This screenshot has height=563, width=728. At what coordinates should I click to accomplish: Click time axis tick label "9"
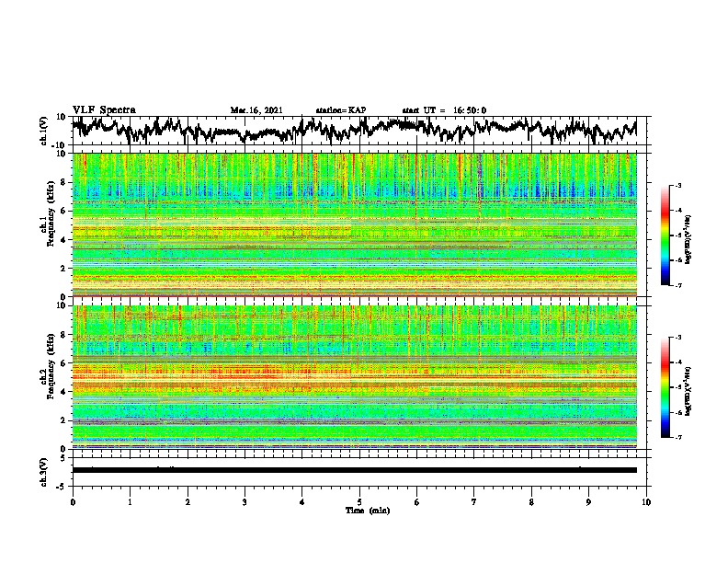tap(588, 502)
